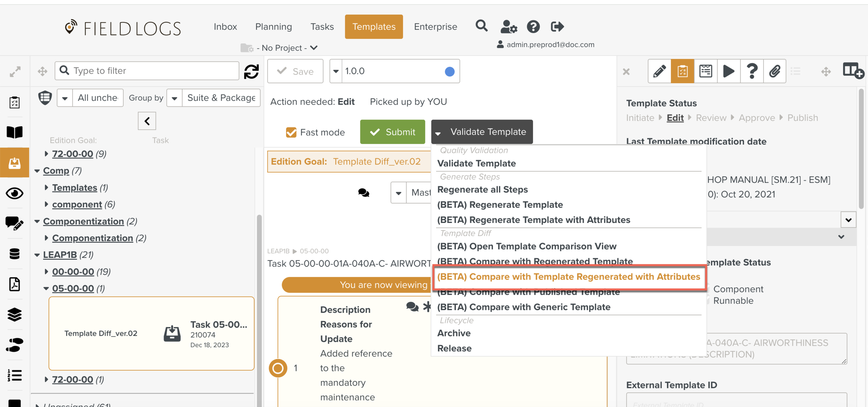Expand the 00-00-00 tree item
Screen dimensions: 868x407
tap(48, 272)
